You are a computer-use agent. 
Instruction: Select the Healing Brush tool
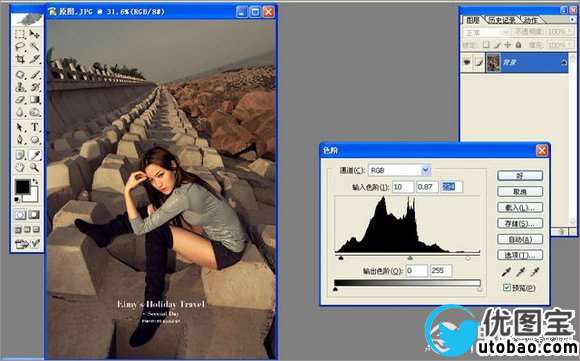(20, 75)
